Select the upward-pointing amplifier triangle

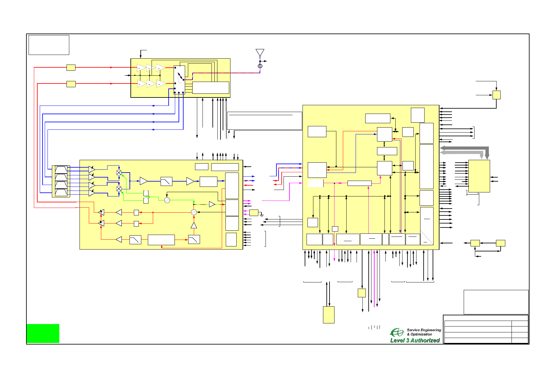(193, 225)
